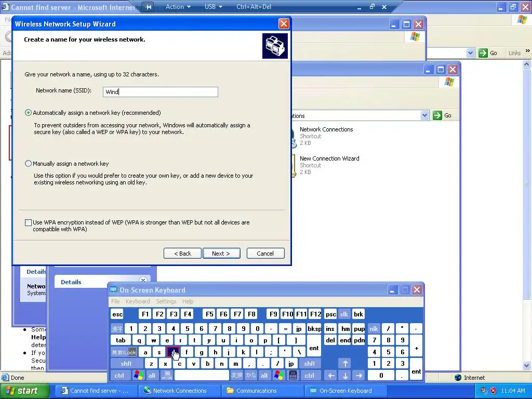532x399 pixels.
Task: Click the Henkan key right of the space bar
Action: 236,376
